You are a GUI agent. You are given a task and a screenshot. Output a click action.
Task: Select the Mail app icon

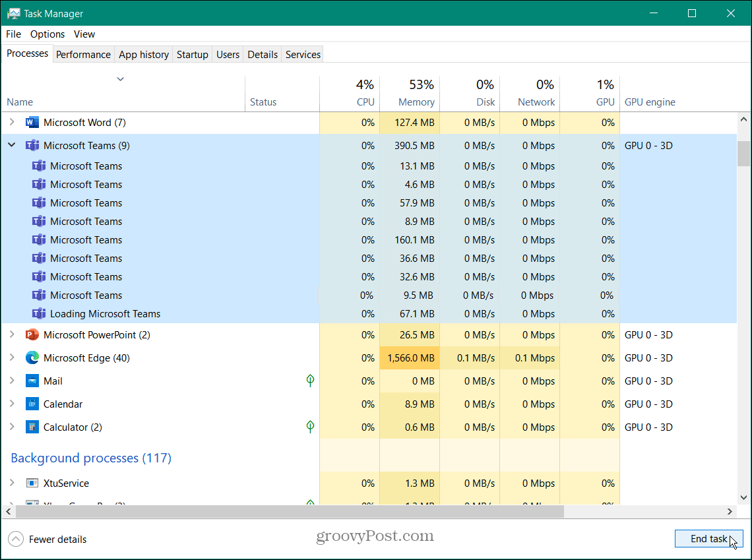tap(32, 381)
